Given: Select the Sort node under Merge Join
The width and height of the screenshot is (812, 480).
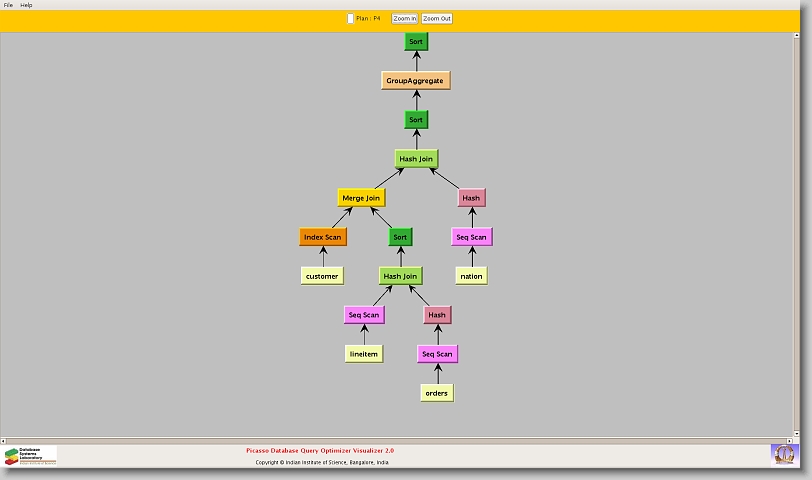Looking at the screenshot, I should tap(400, 237).
